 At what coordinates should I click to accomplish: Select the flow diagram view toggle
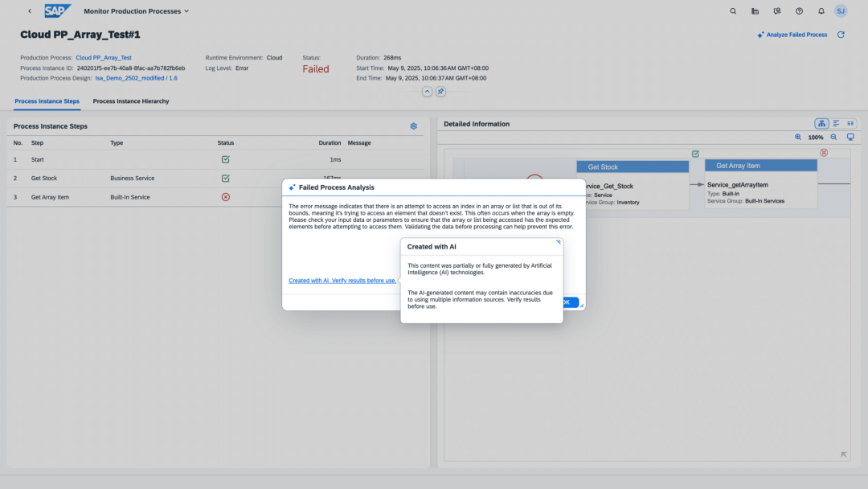(821, 124)
